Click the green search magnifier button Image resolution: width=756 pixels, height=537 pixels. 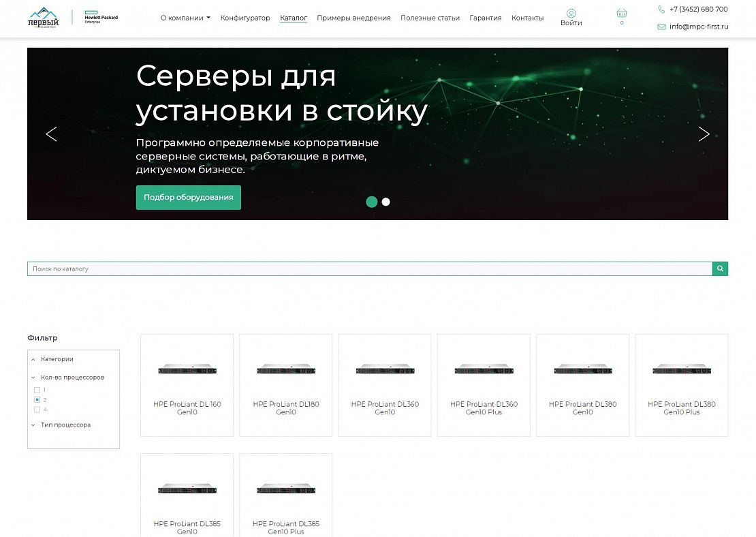click(x=720, y=268)
